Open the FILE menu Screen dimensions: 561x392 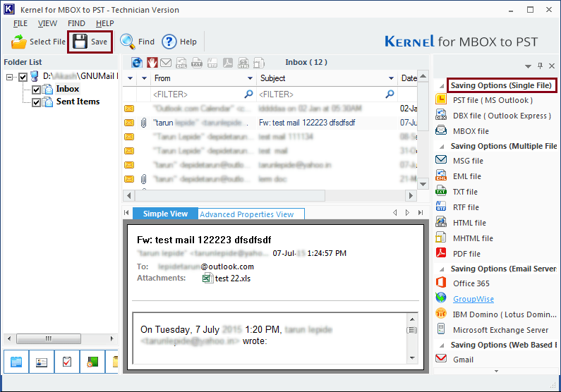(x=20, y=23)
